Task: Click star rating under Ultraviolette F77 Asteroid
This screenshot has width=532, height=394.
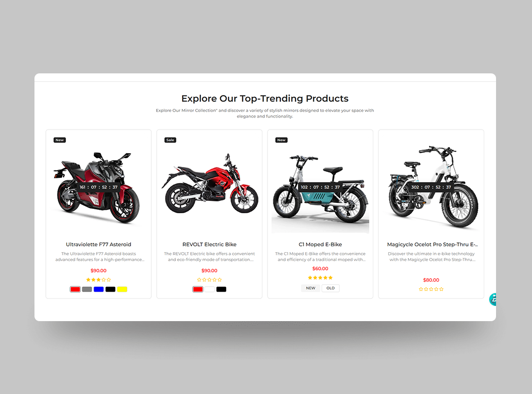Action: [x=99, y=280]
